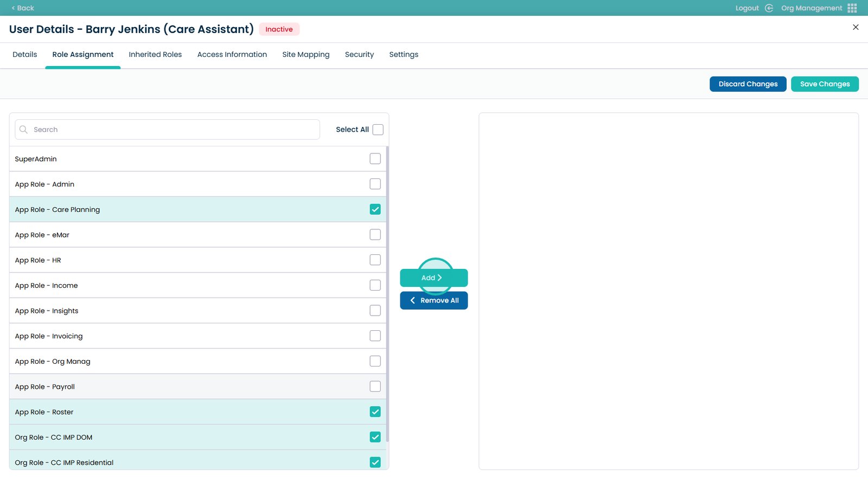Go back using the Back link

click(23, 8)
